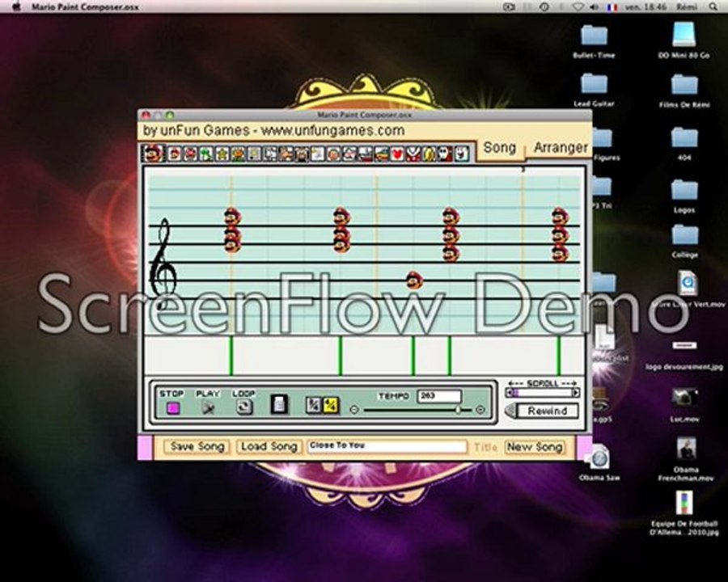The height and width of the screenshot is (582, 728).
Task: Click the Save Song button
Action: (x=197, y=446)
